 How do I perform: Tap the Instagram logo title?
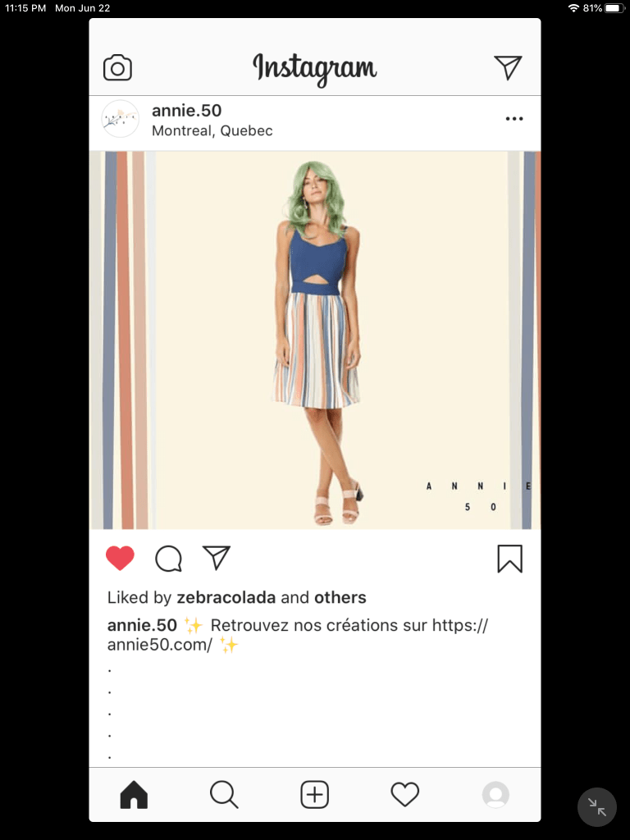[315, 70]
